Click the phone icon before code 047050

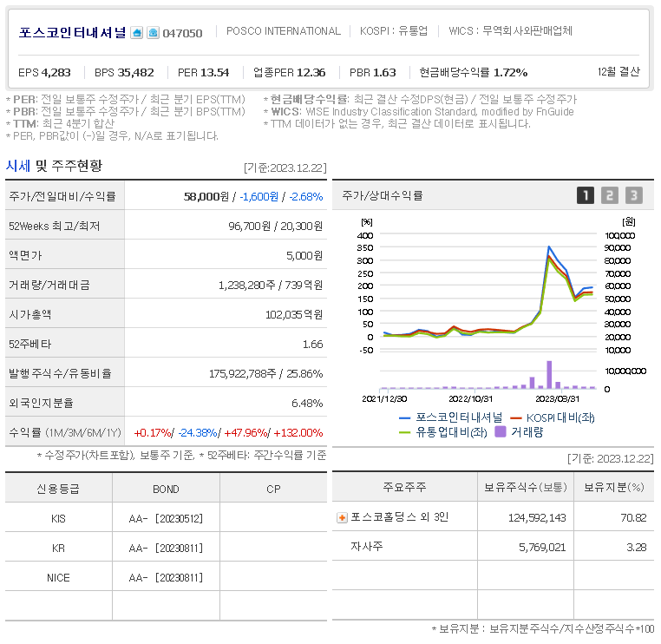(153, 32)
